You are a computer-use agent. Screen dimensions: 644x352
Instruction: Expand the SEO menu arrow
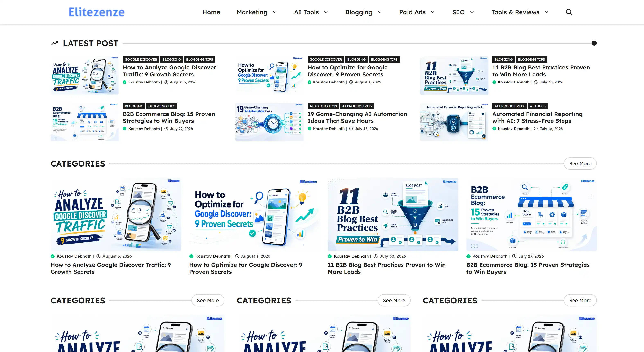pos(472,12)
